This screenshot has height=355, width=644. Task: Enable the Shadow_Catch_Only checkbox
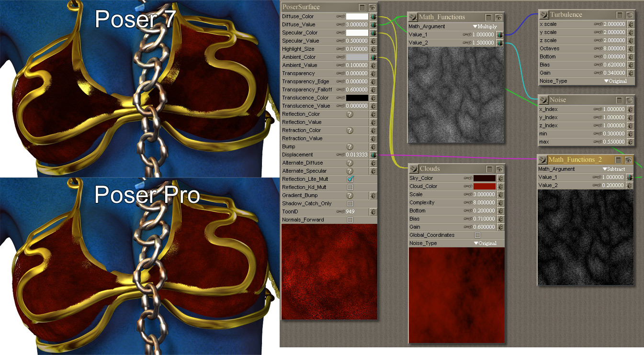[350, 203]
